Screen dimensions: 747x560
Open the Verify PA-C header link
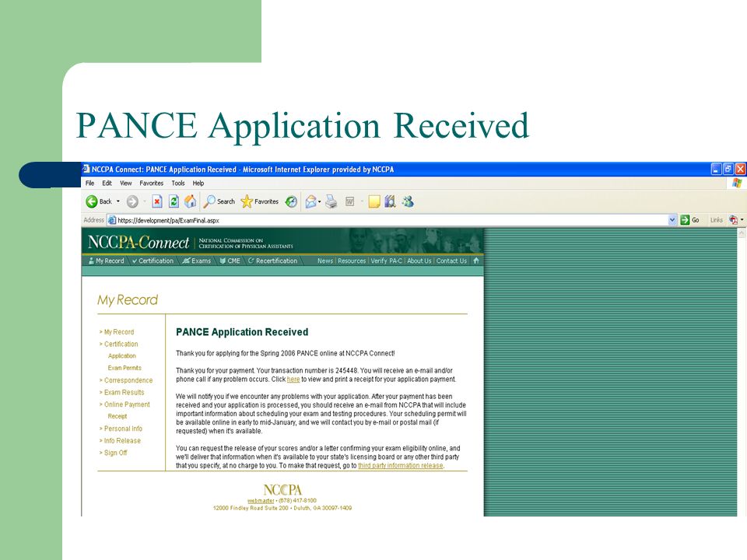click(387, 261)
